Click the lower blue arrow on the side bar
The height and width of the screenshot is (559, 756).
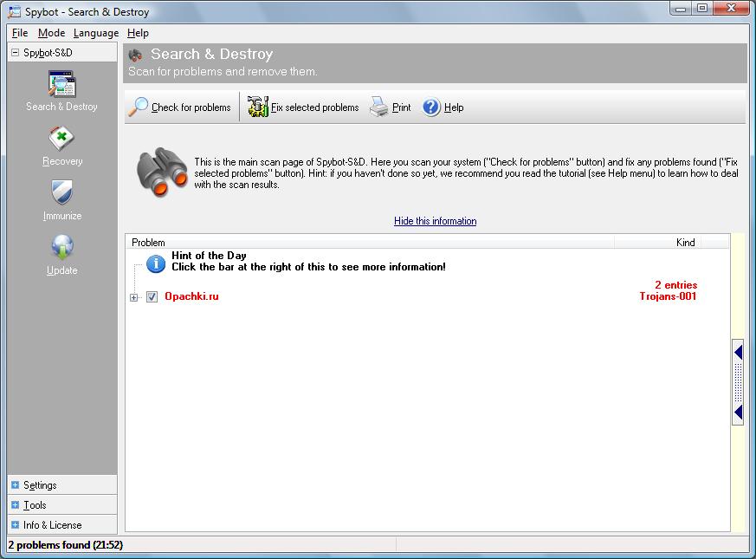(x=738, y=413)
